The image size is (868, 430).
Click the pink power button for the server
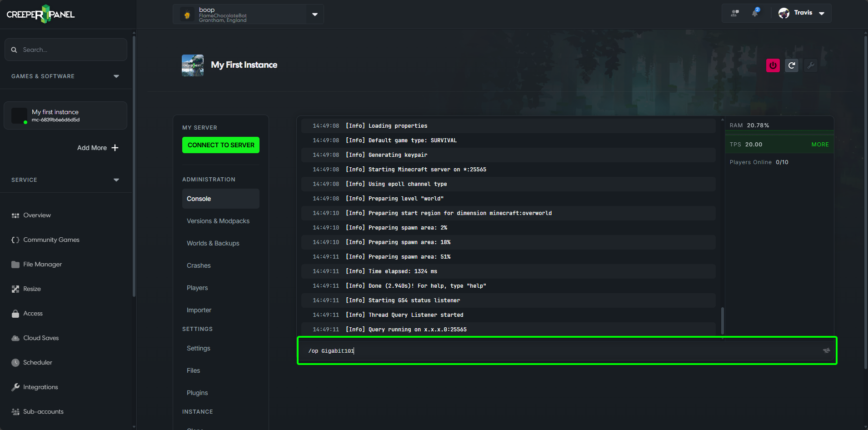[x=773, y=65]
